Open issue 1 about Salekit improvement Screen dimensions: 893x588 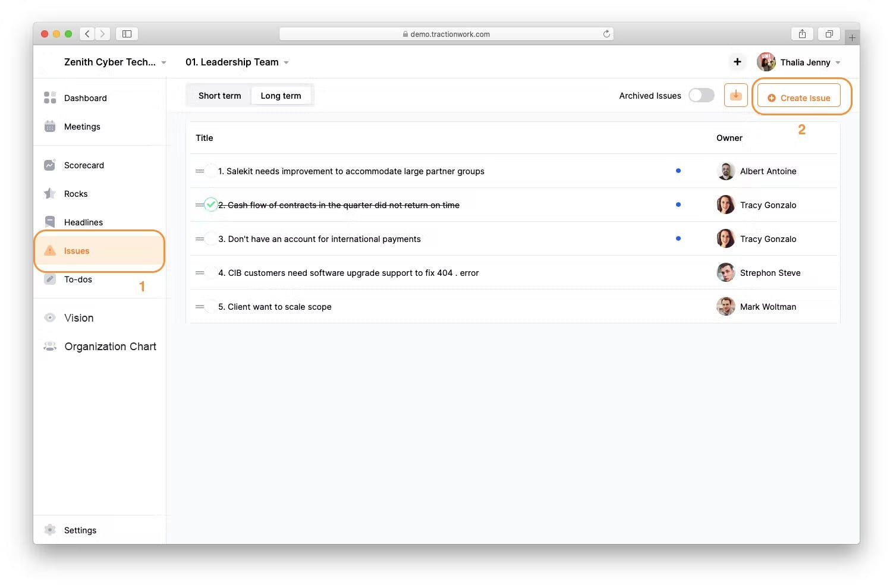click(x=351, y=171)
